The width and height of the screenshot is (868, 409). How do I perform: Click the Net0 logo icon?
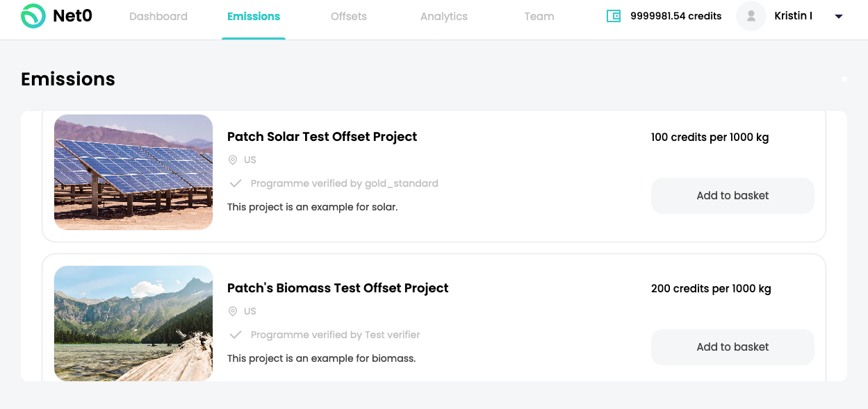click(x=33, y=16)
